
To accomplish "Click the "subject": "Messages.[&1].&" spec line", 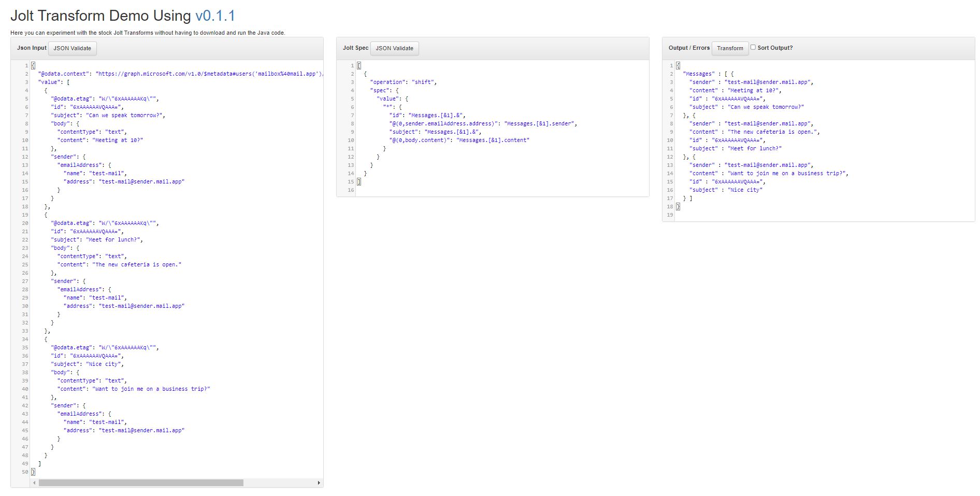I will coord(436,132).
